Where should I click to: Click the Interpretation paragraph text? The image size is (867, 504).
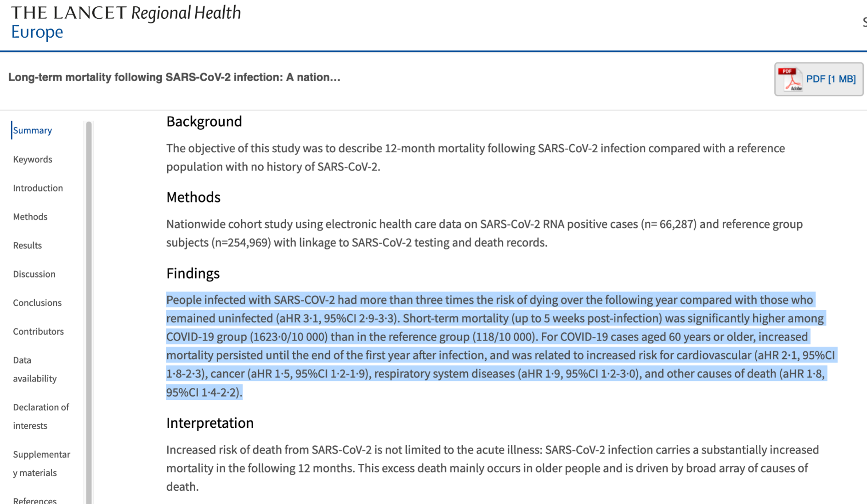point(492,468)
